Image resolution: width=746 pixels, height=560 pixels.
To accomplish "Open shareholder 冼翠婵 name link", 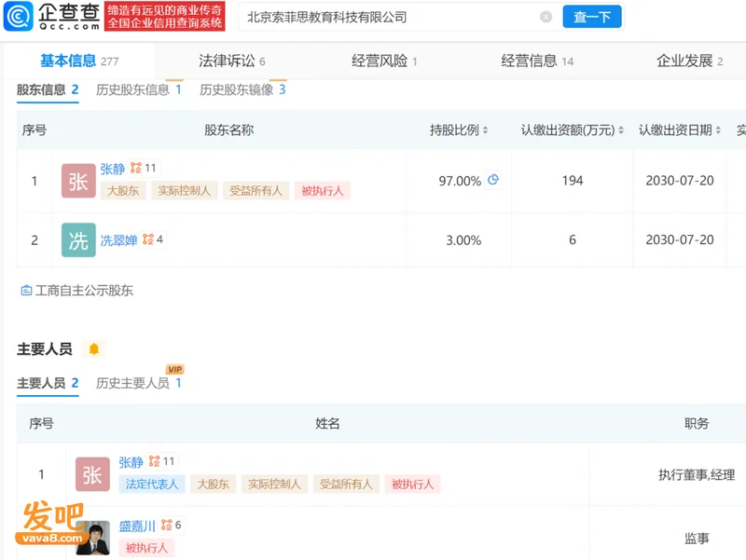I will 118,240.
